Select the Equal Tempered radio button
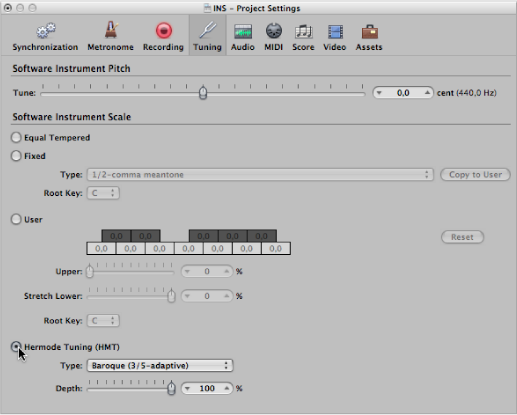The width and height of the screenshot is (517, 415). pos(16,137)
